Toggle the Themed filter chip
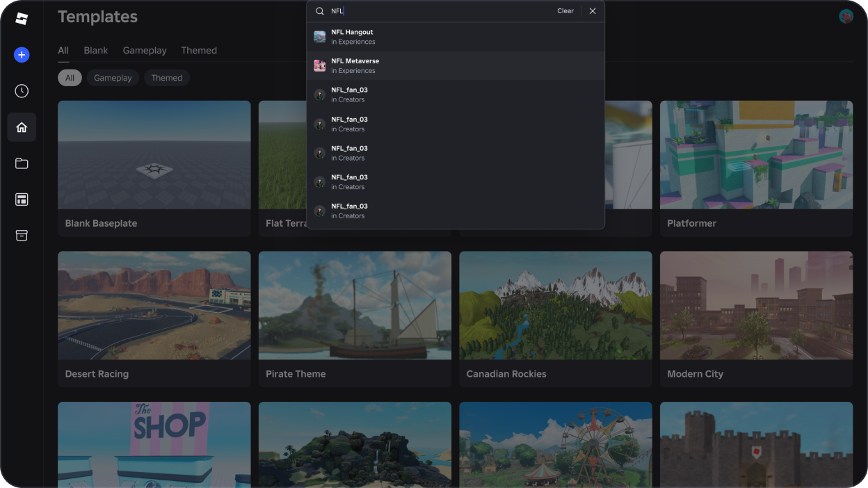Image resolution: width=868 pixels, height=488 pixels. pos(167,78)
